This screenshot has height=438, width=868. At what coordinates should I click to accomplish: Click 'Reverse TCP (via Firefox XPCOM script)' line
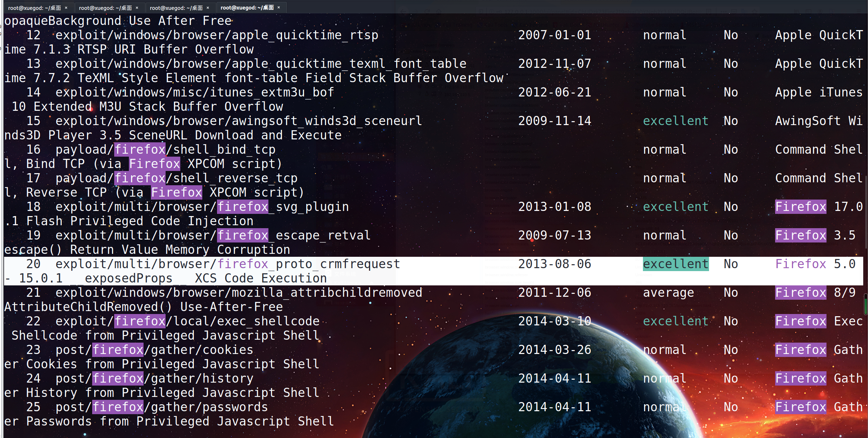tap(155, 193)
